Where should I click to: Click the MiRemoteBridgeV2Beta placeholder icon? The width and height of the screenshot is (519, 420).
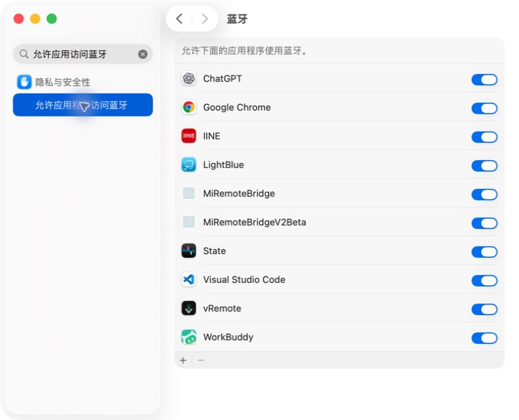[189, 222]
